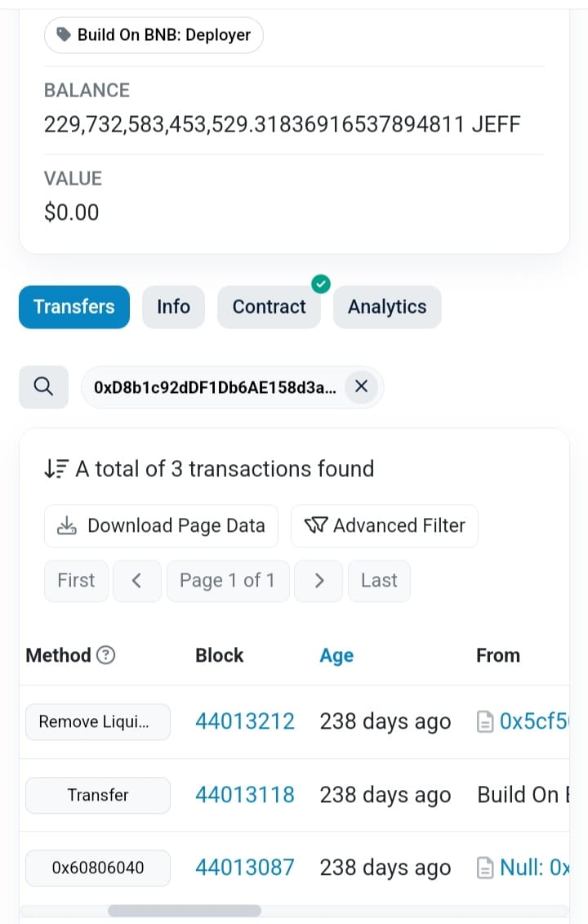
Task: Open the Contract tab
Action: click(269, 307)
